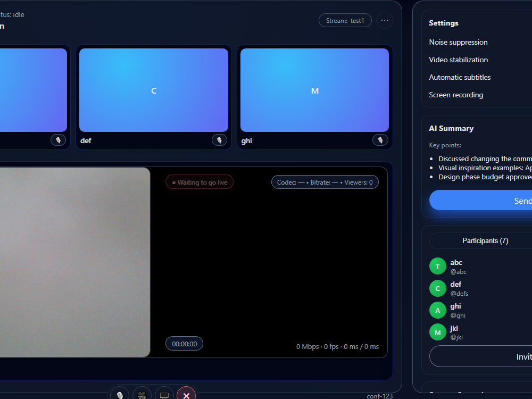Screen dimensions: 532x399
Task: Open the three-dot more options menu
Action: coord(385,20)
